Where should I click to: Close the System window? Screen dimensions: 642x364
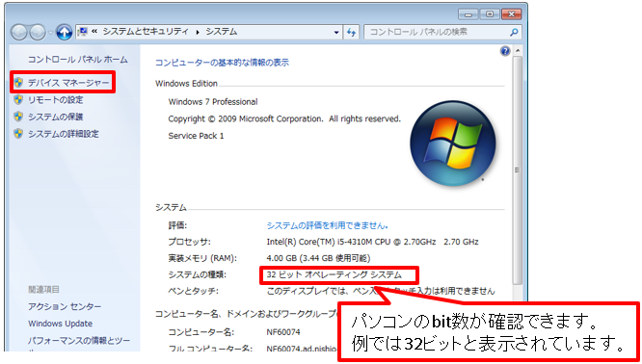tap(511, 14)
